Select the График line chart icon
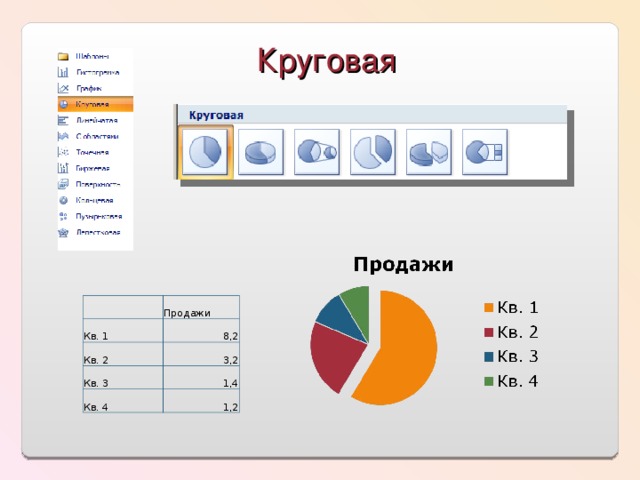Image resolution: width=640 pixels, height=480 pixels. (x=63, y=88)
